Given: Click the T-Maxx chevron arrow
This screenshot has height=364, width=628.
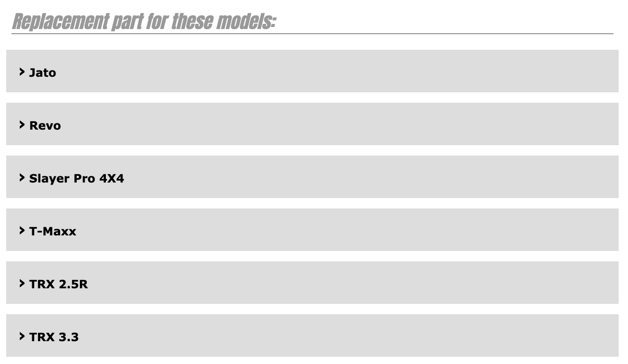Looking at the screenshot, I should click(22, 230).
